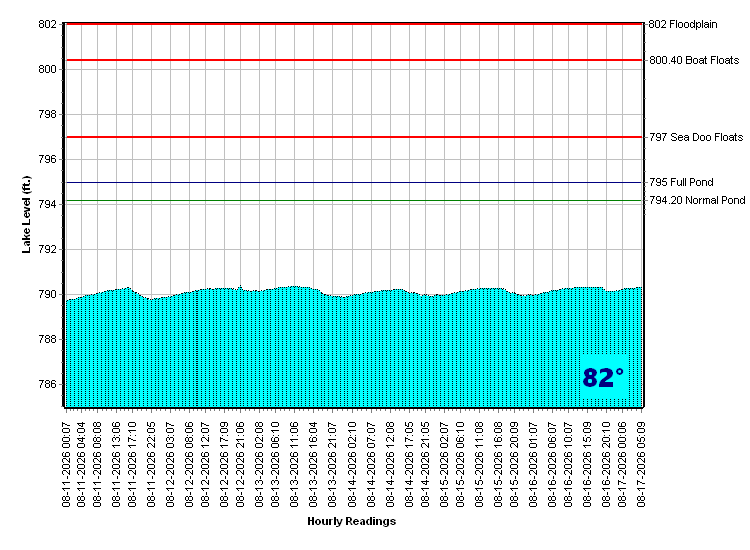The image size is (750, 550).
Task: Select the 08-17-2026 00:06 timestamp label
Action: pyautogui.click(x=622, y=464)
